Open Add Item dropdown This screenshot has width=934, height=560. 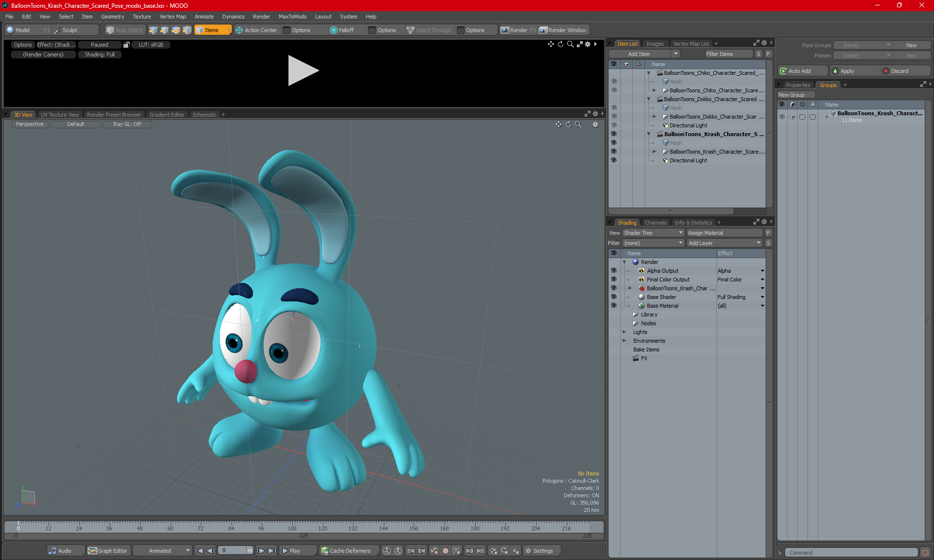[676, 54]
